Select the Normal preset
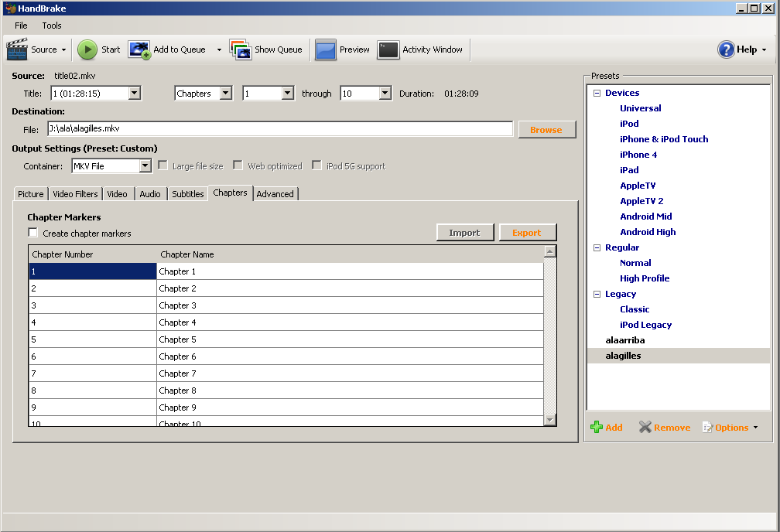780x532 pixels. [635, 263]
